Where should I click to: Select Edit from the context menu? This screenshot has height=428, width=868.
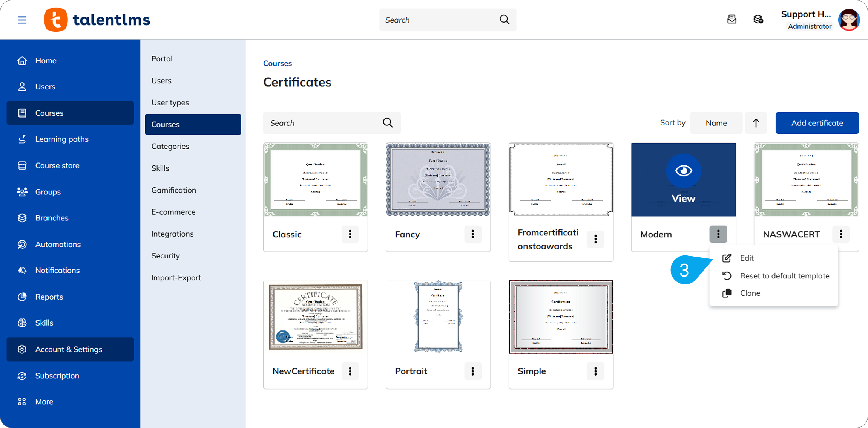click(746, 258)
